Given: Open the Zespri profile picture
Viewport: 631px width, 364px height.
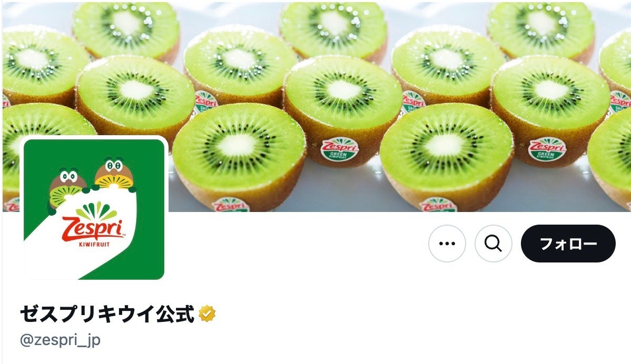Looking at the screenshot, I should click(x=94, y=208).
